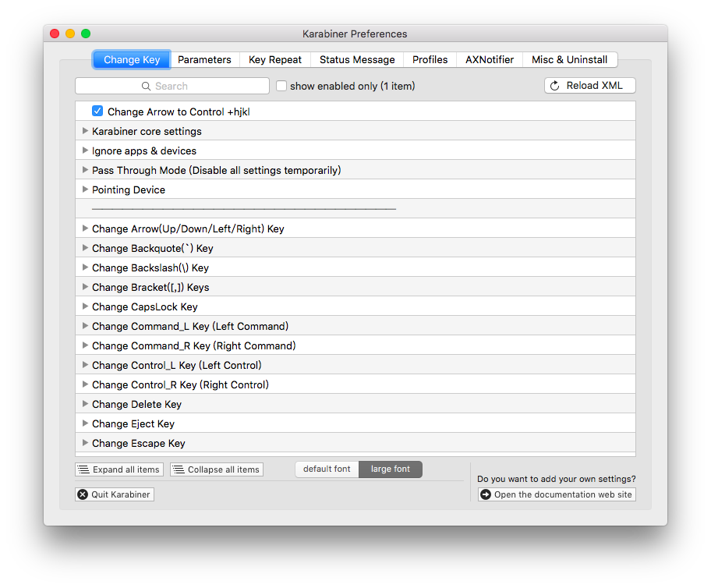711x588 pixels.
Task: Expand Ignore apps & devices
Action: point(85,151)
